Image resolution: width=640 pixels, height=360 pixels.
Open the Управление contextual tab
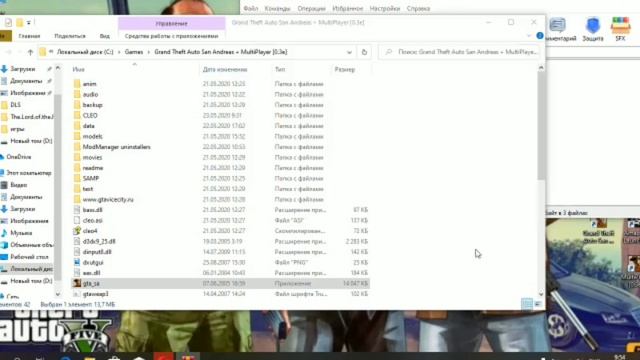(171, 24)
